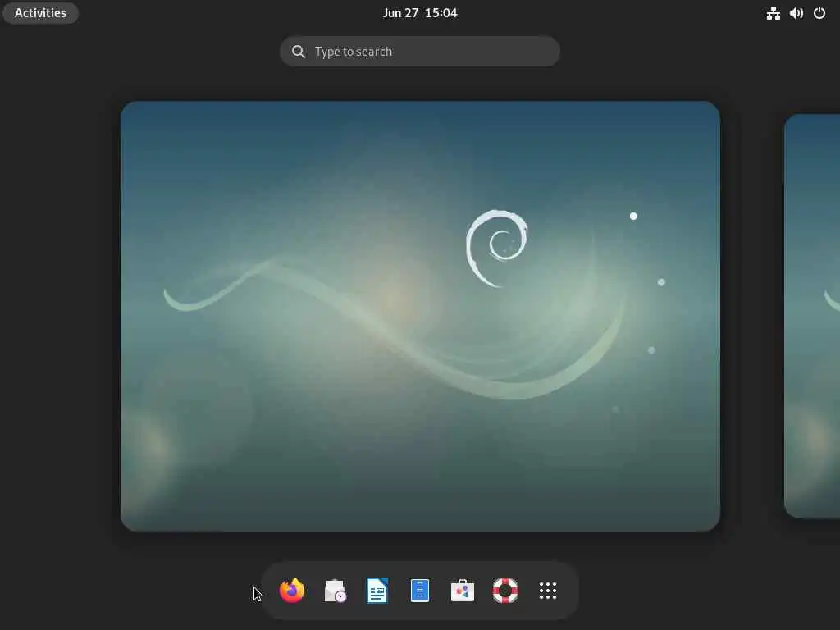The width and height of the screenshot is (840, 630).
Task: Switch to the second workspace preview
Action: tap(812, 316)
